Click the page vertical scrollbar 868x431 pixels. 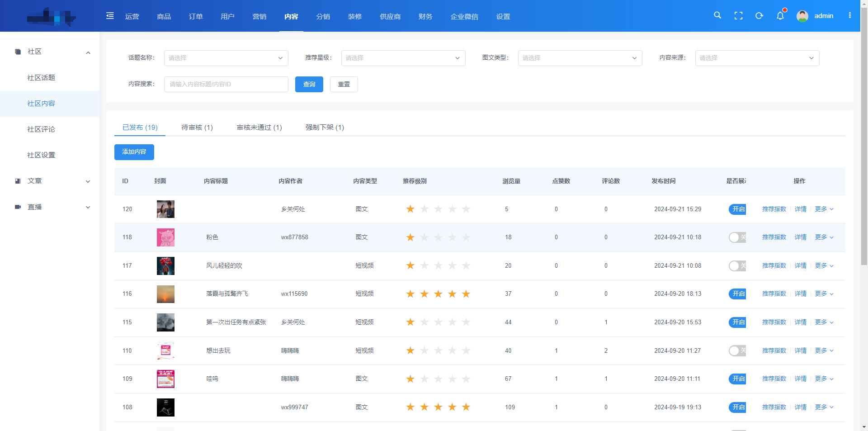tap(864, 136)
